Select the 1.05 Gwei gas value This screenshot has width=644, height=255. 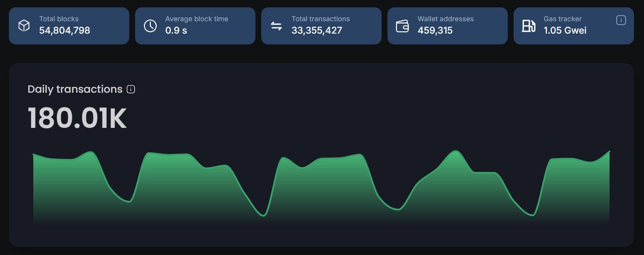[x=565, y=31]
